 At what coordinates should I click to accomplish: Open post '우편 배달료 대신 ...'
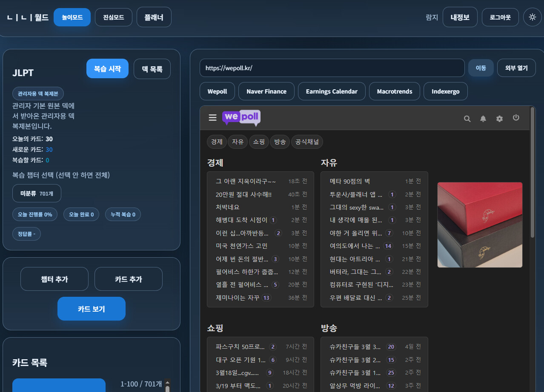coord(355,298)
